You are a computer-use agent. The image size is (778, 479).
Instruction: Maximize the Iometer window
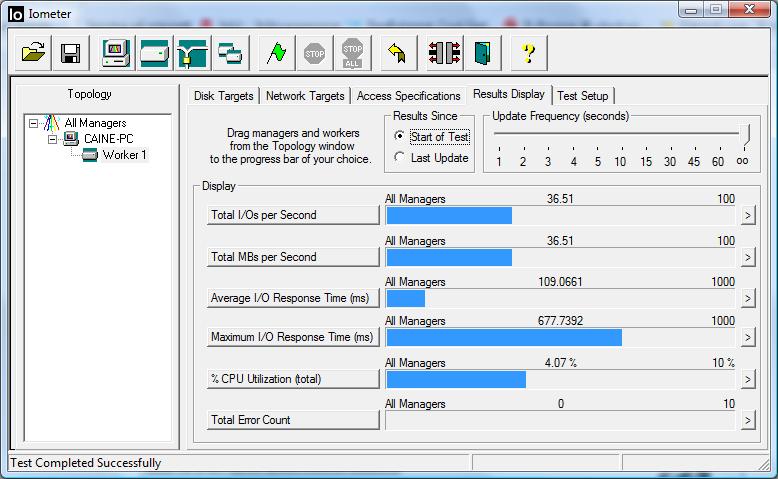click(x=716, y=9)
